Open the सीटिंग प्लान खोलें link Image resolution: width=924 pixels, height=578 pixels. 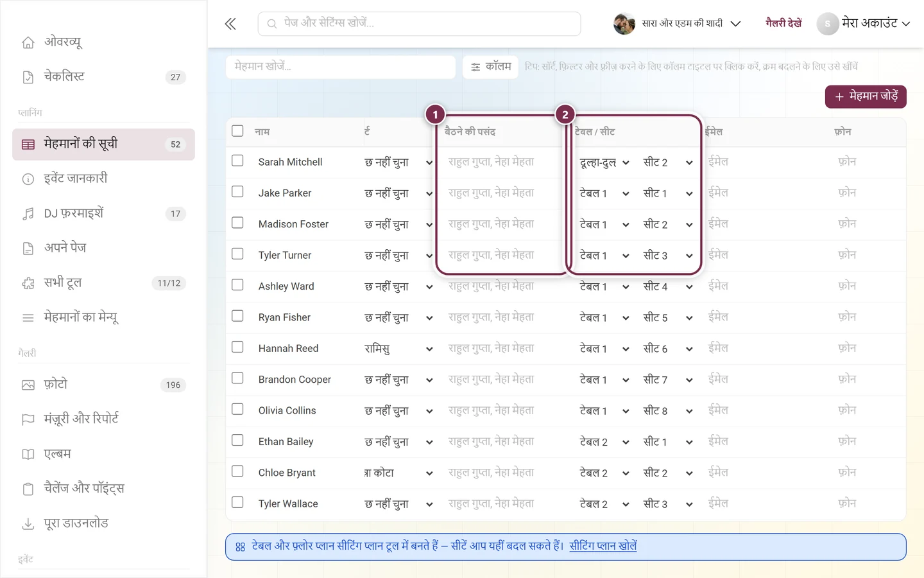point(603,547)
